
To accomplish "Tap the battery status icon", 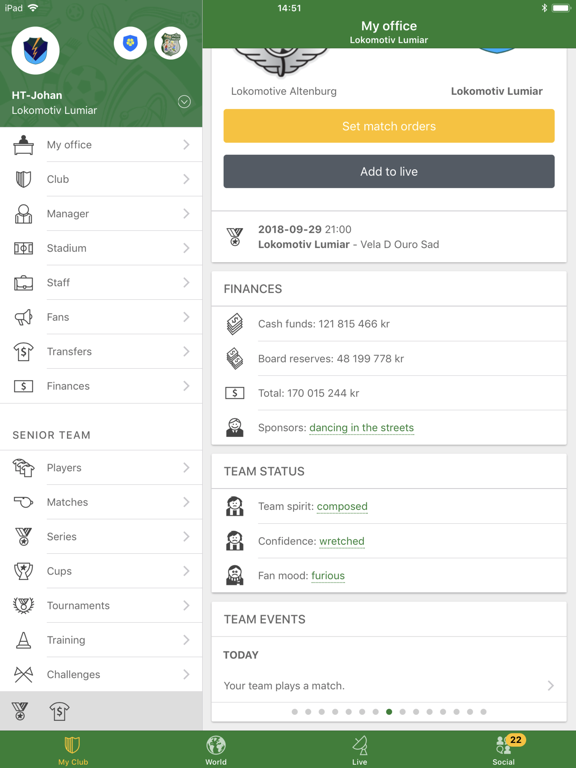I will click(x=561, y=8).
